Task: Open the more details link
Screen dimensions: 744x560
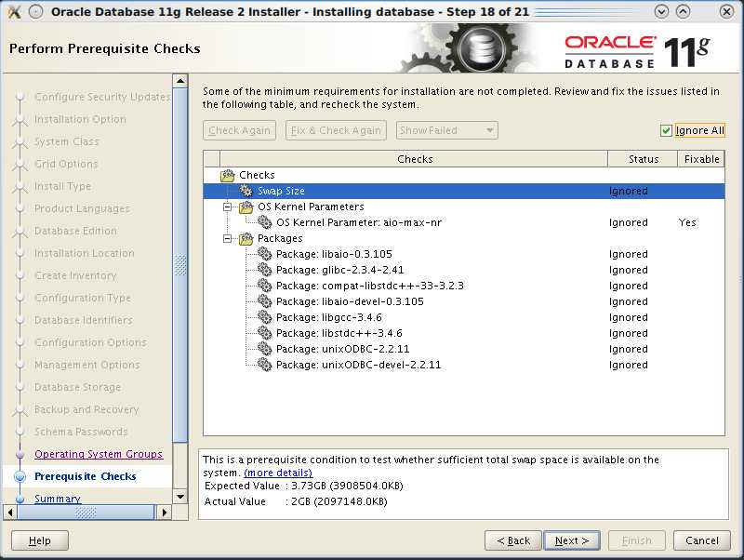Action: point(278,473)
